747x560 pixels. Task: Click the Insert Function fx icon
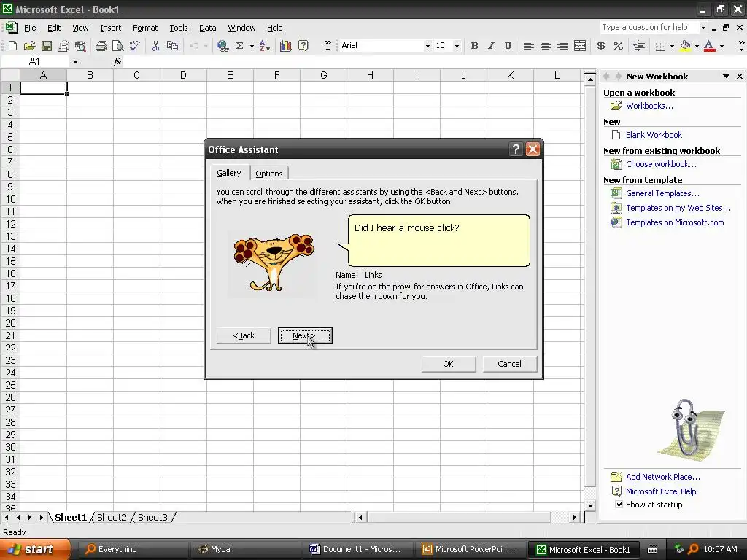[117, 61]
